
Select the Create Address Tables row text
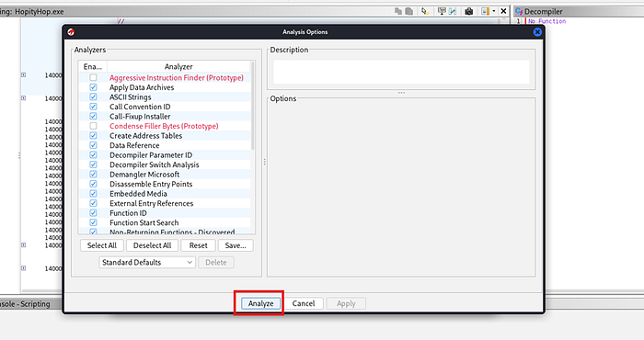tap(145, 136)
